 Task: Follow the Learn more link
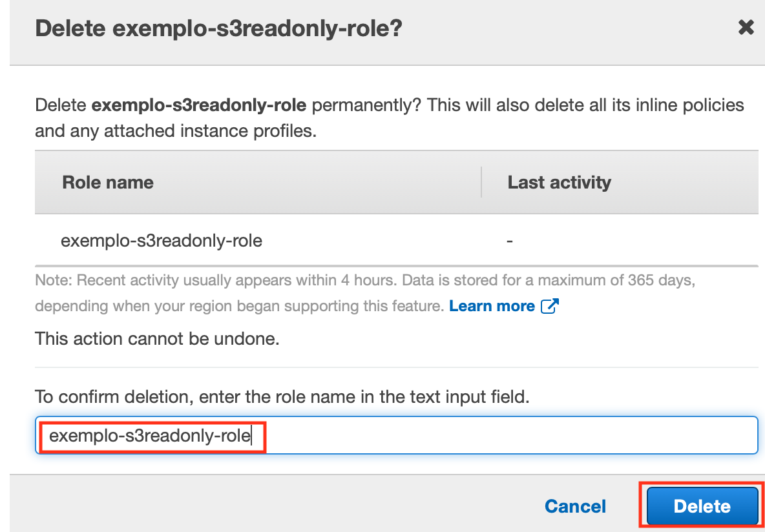pos(492,306)
